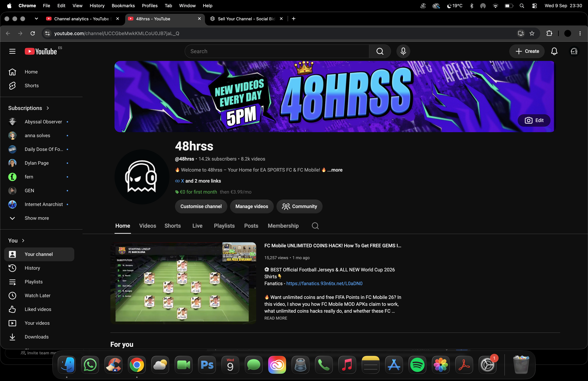Screen dimensions: 588x381
Task: Expand channel description with ...more
Action: [335, 170]
